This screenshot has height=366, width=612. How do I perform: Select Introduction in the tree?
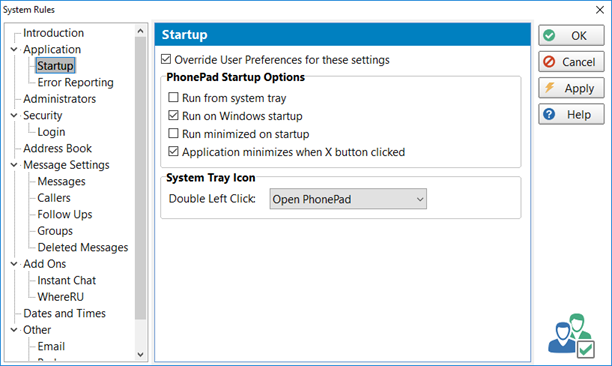point(53,33)
